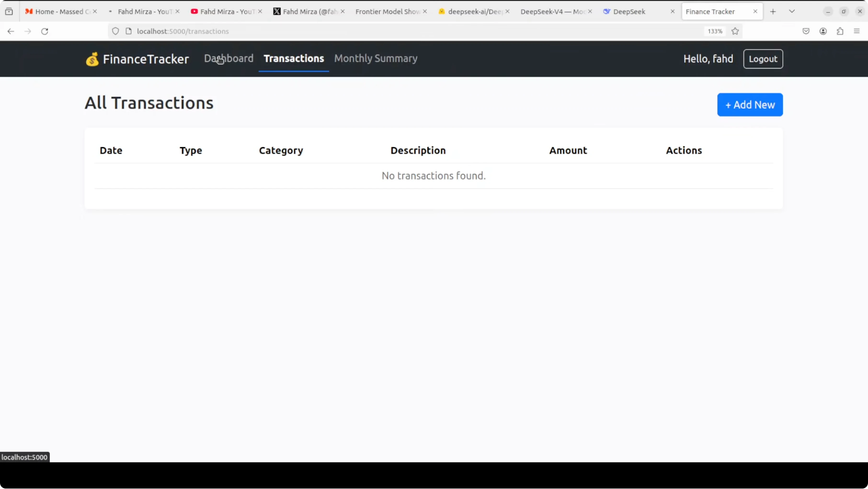Click the Save to Pocket icon
The image size is (868, 489).
[x=806, y=31]
